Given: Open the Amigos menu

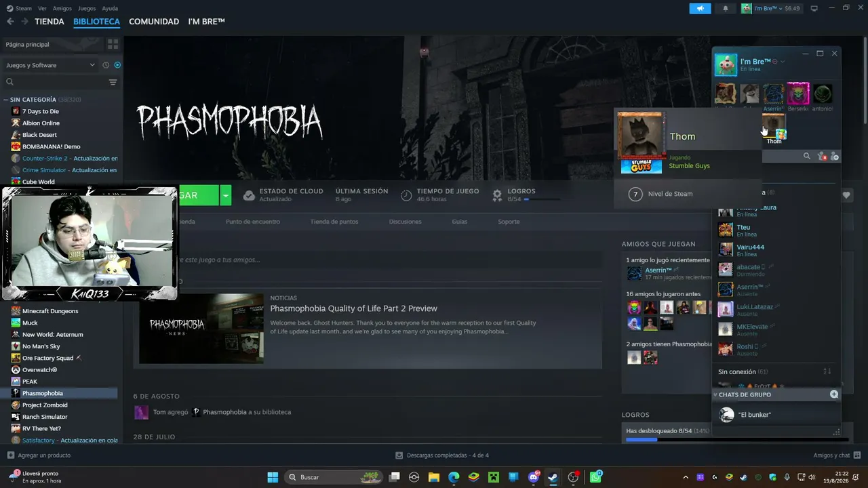Looking at the screenshot, I should [x=62, y=8].
